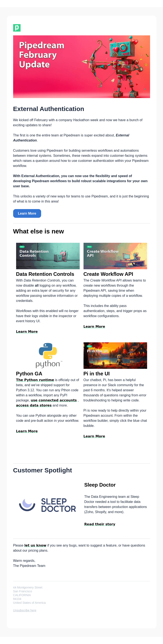Screen dimensions: 163x644
Task: Click the Pi in the UI heading
Action: [96, 373]
